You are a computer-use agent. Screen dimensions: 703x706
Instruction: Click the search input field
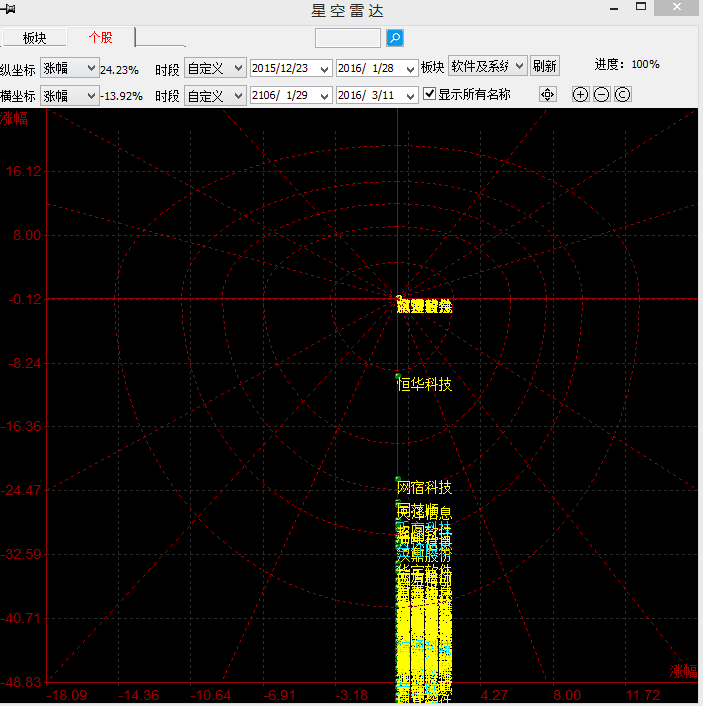(347, 38)
